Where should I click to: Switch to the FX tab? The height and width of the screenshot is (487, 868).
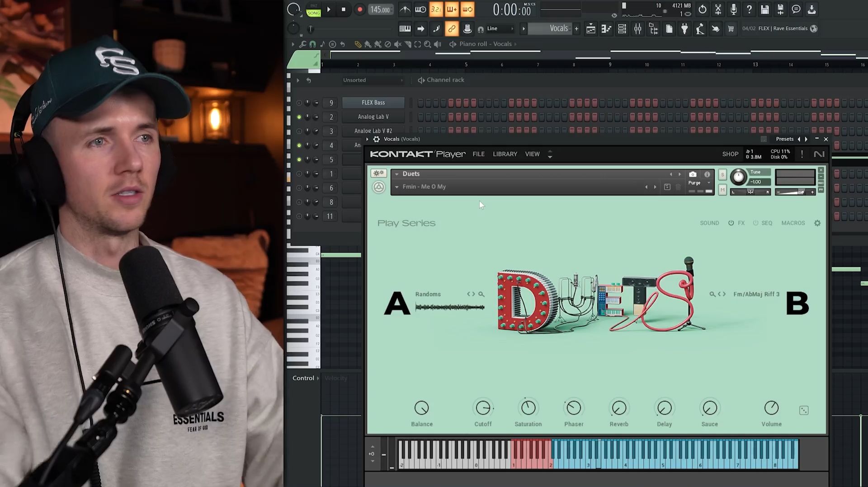[x=741, y=223]
